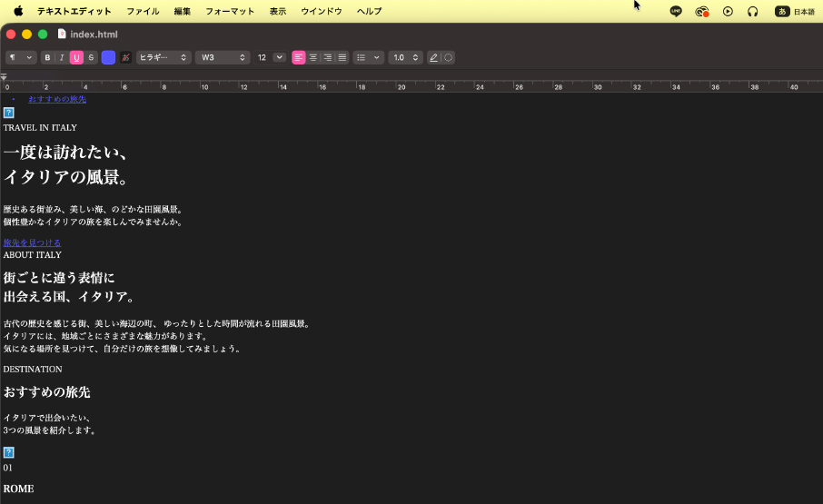The image size is (823, 504).
Task: Open the paragraph styles dropdown
Action: point(21,58)
